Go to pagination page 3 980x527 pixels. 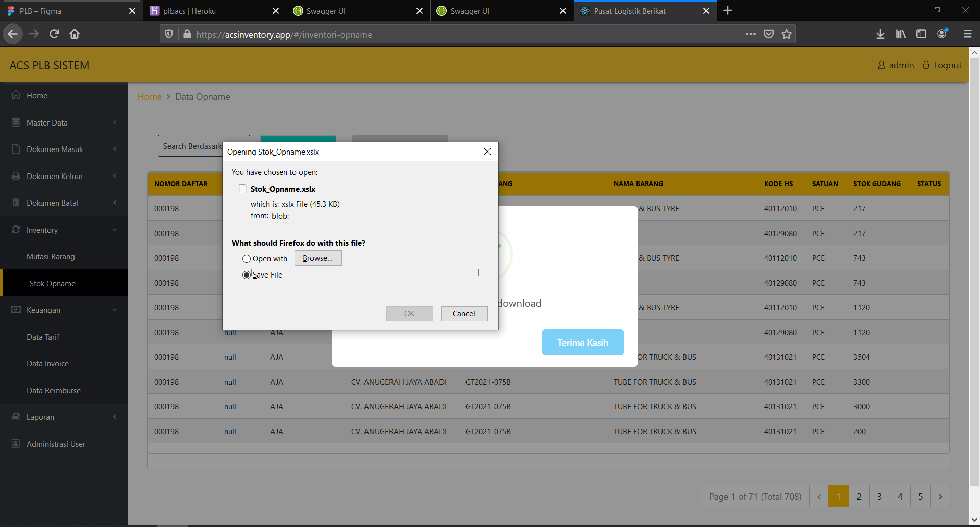[x=879, y=496]
